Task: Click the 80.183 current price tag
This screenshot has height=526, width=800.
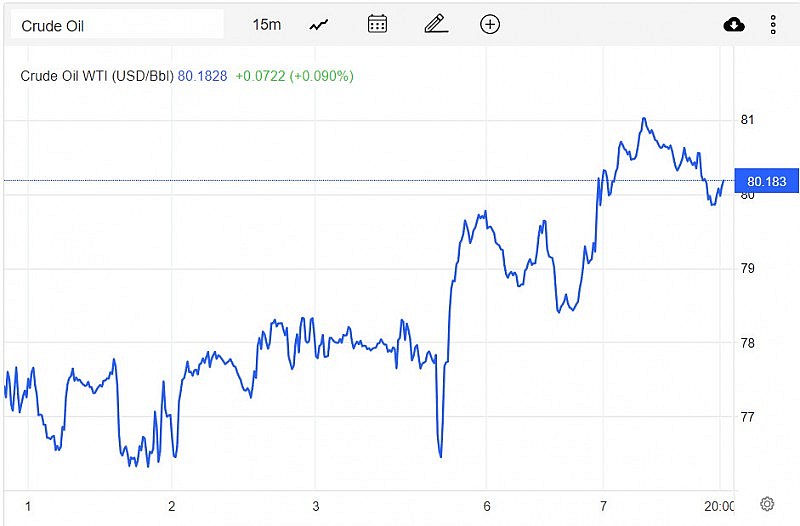Action: click(x=766, y=182)
